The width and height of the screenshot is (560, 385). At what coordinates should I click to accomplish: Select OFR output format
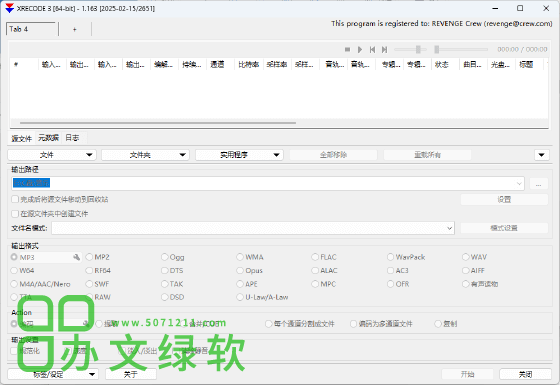coord(398,284)
